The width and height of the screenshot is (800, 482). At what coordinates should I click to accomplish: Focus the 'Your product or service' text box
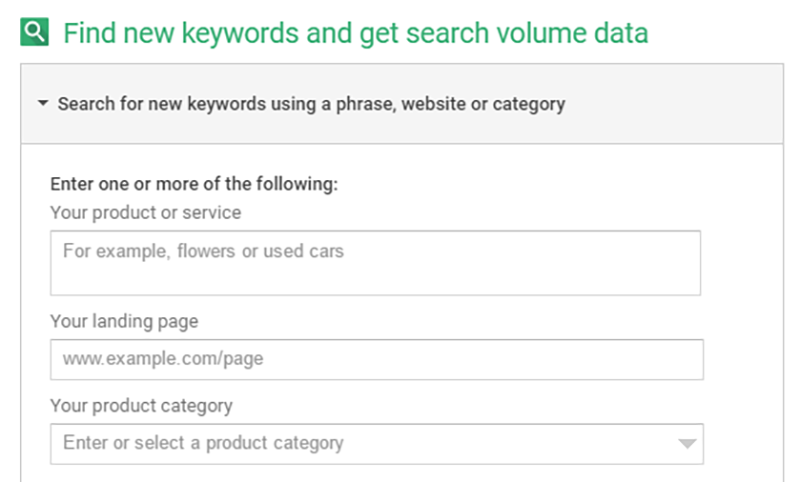376,263
